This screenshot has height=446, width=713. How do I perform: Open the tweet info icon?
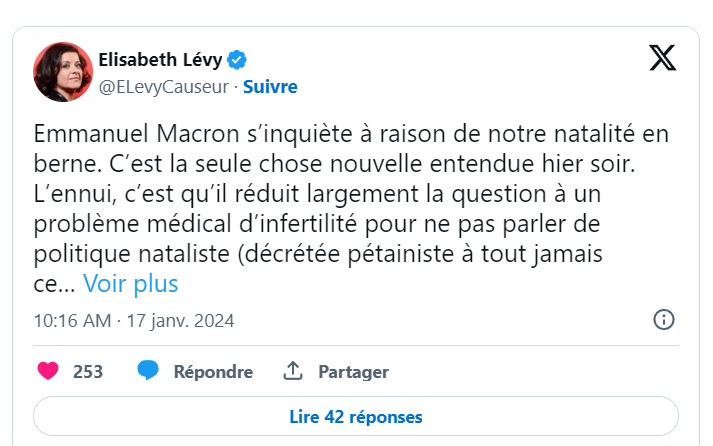[x=663, y=320]
